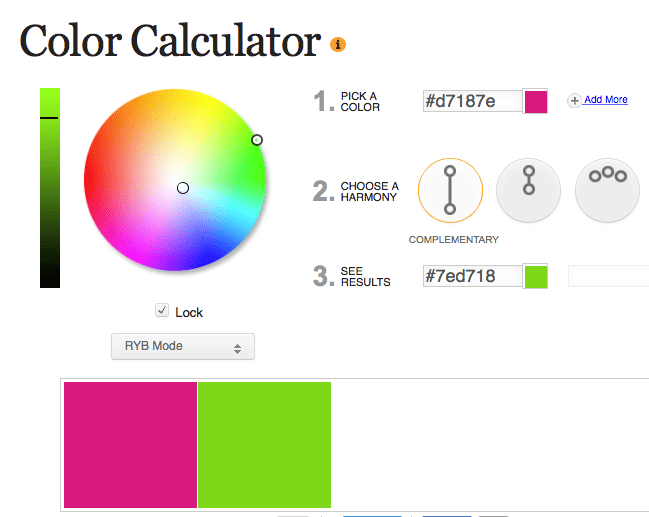Select the Complementary harmony icon
Viewport: 649px width, 517px height.
click(x=450, y=189)
